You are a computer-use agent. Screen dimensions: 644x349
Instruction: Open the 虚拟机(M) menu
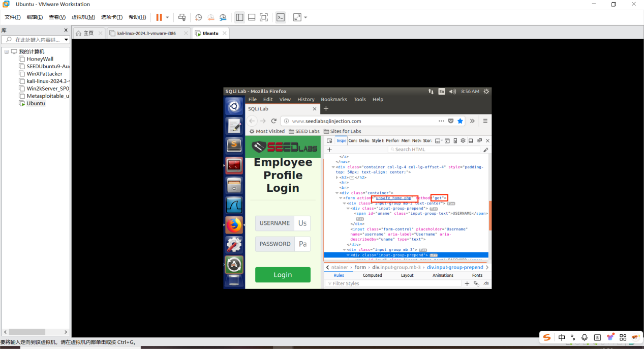(83, 17)
